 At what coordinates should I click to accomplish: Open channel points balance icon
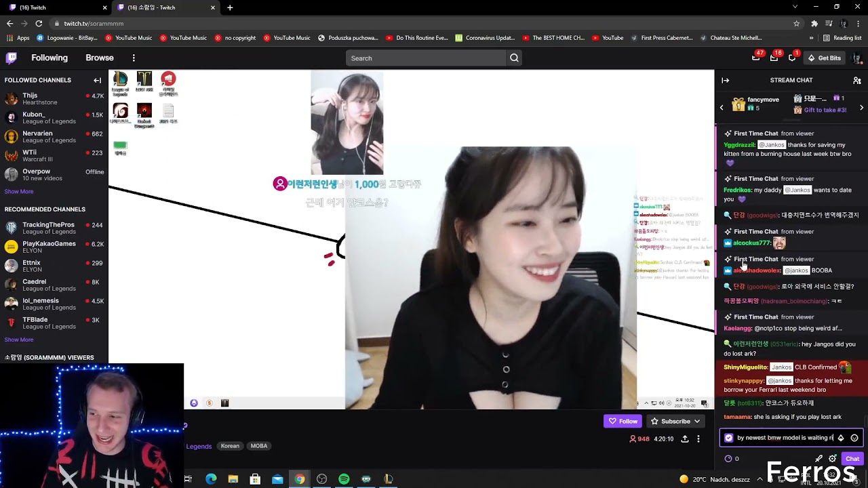[x=729, y=459]
